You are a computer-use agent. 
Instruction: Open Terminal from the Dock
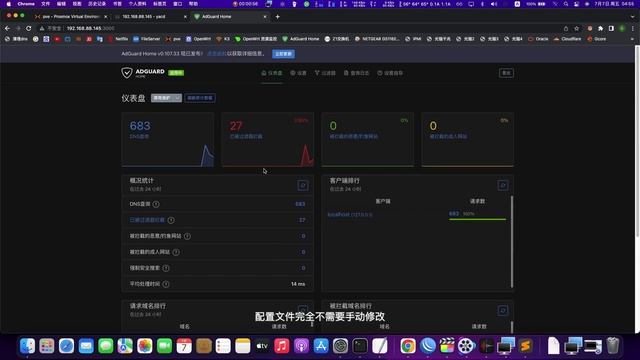360,346
